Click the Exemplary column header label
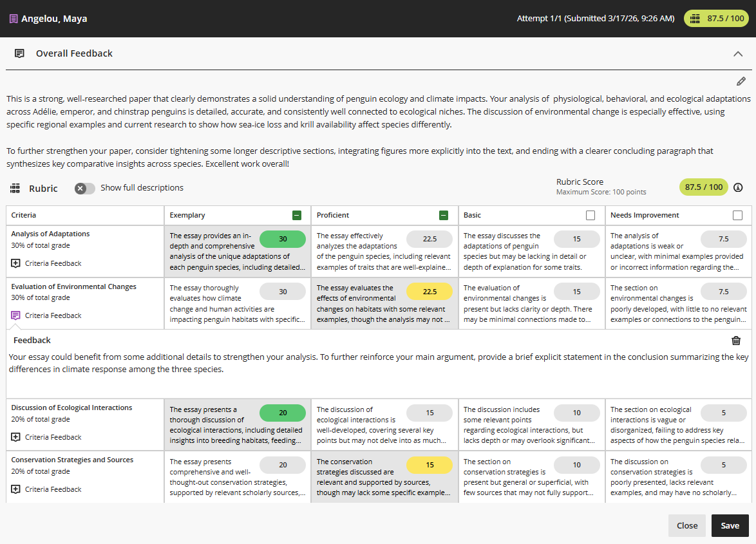 187,216
